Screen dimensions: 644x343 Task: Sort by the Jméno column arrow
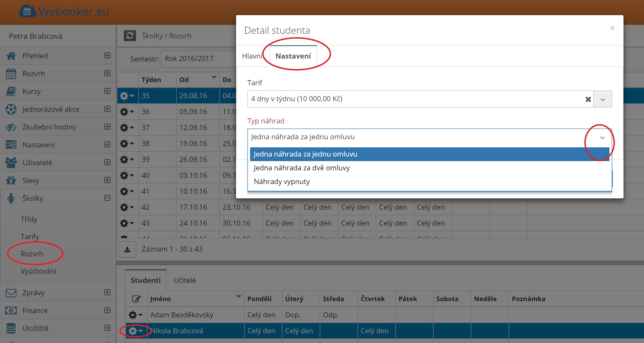click(239, 297)
